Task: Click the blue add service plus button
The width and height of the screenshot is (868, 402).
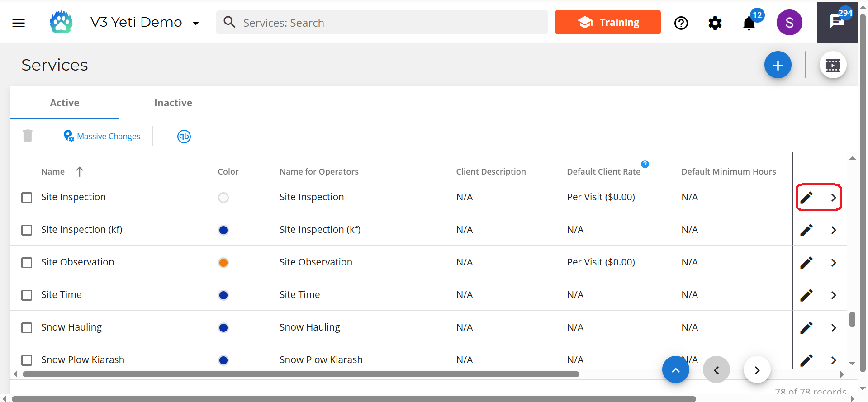Action: pos(778,65)
